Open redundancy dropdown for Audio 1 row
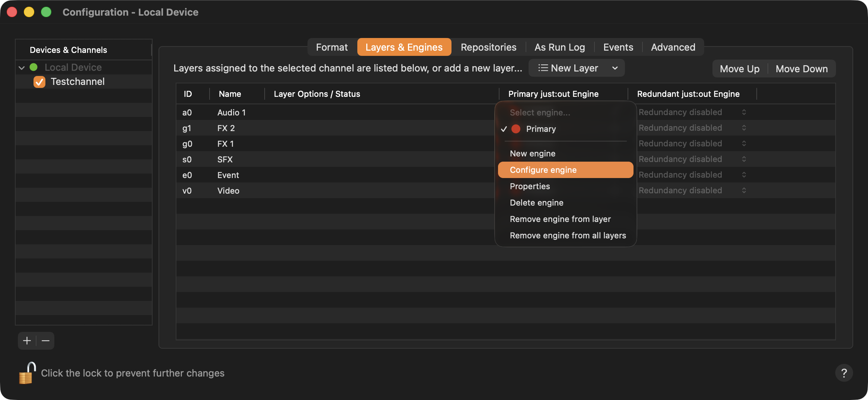This screenshot has width=868, height=400. tap(744, 112)
